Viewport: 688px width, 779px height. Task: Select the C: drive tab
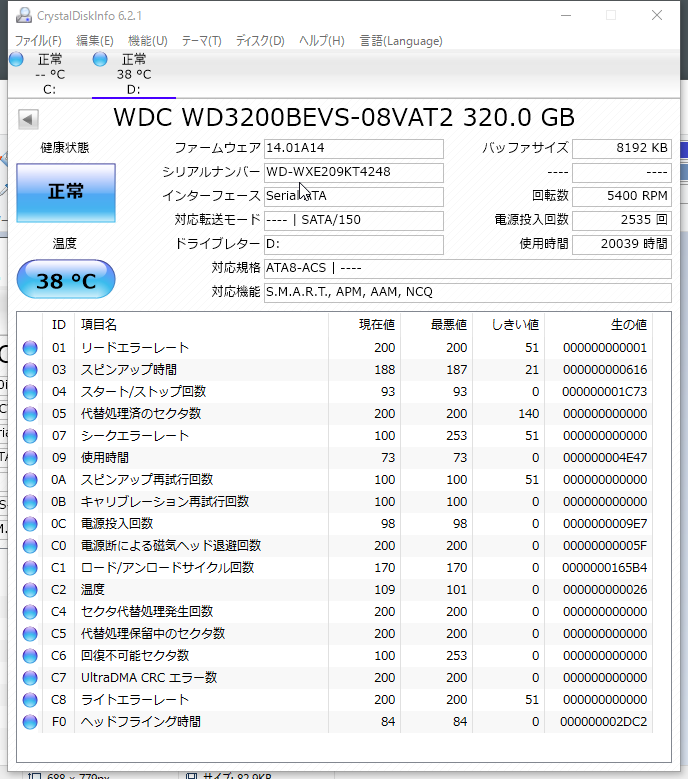tap(50, 75)
